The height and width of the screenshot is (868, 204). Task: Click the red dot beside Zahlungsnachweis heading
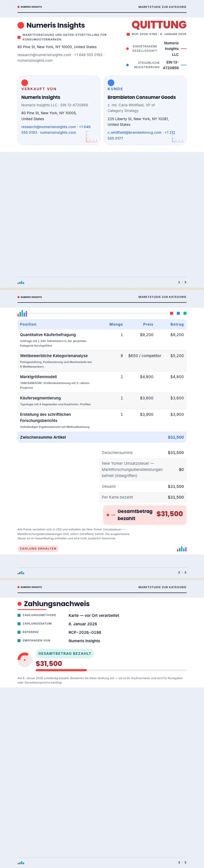pyautogui.click(x=20, y=603)
